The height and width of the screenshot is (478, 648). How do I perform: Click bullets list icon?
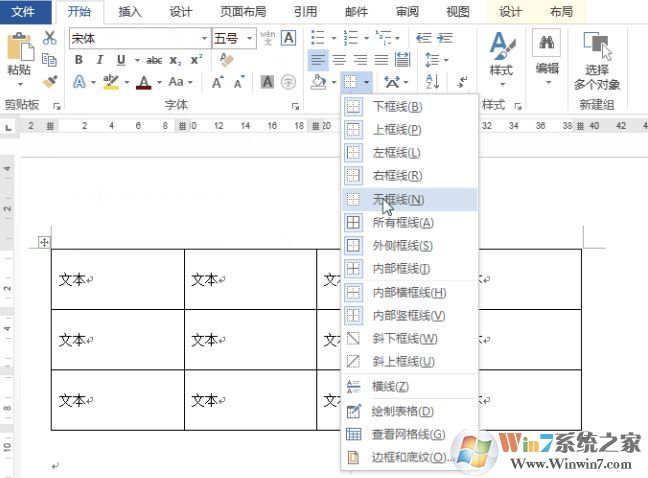point(318,38)
